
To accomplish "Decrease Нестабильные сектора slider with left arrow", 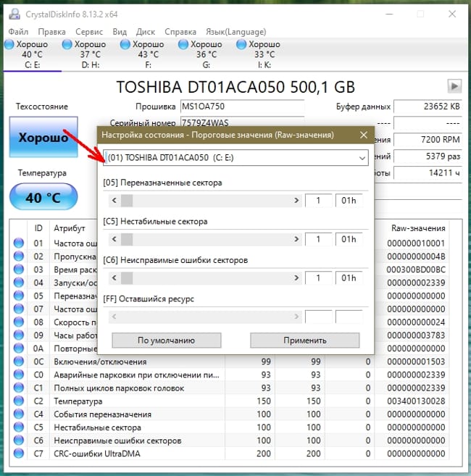I will [114, 239].
